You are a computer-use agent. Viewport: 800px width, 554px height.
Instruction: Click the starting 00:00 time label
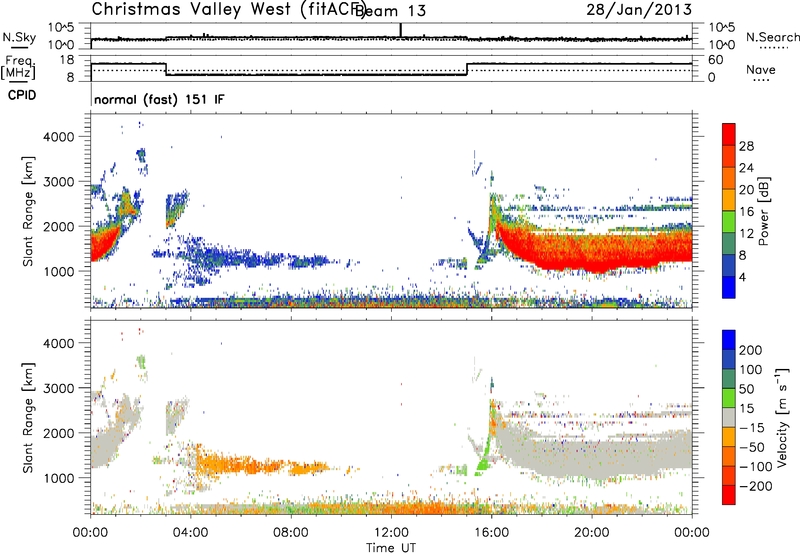(90, 533)
